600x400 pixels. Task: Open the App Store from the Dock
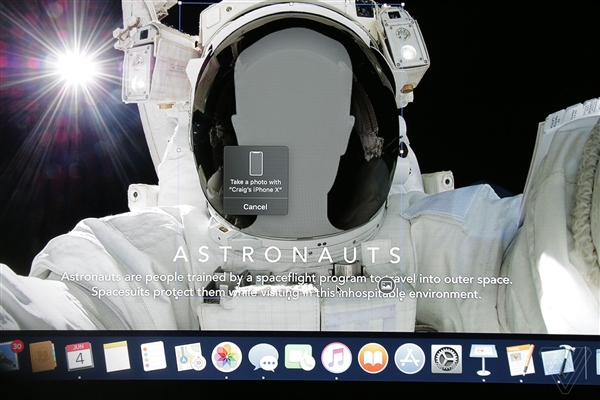coord(410,358)
